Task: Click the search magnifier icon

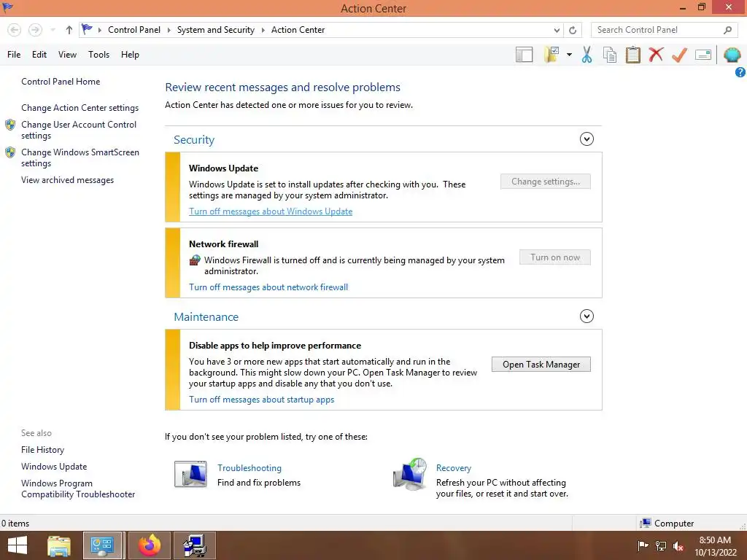Action: 727,30
